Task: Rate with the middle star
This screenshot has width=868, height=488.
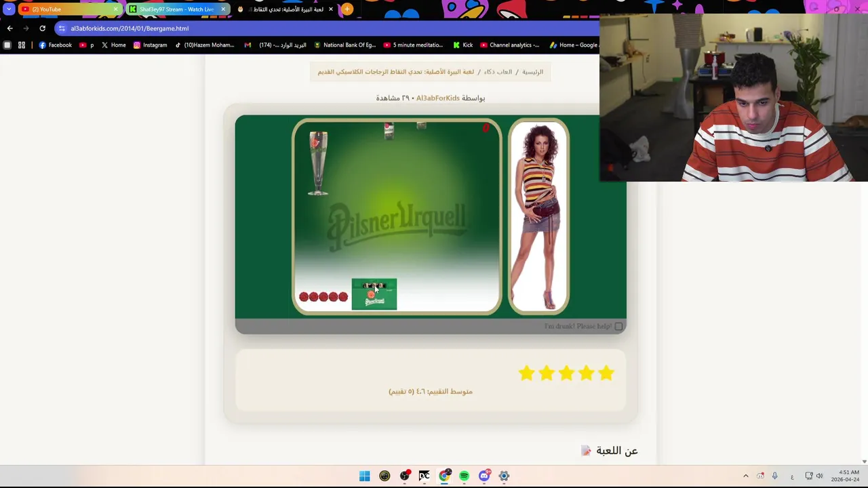Action: (x=566, y=373)
